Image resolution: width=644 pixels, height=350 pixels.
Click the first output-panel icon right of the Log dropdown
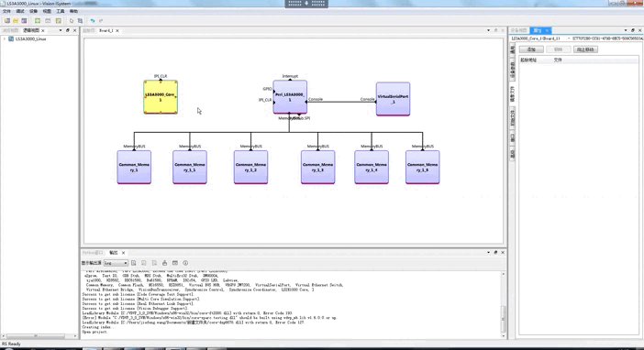click(x=134, y=263)
